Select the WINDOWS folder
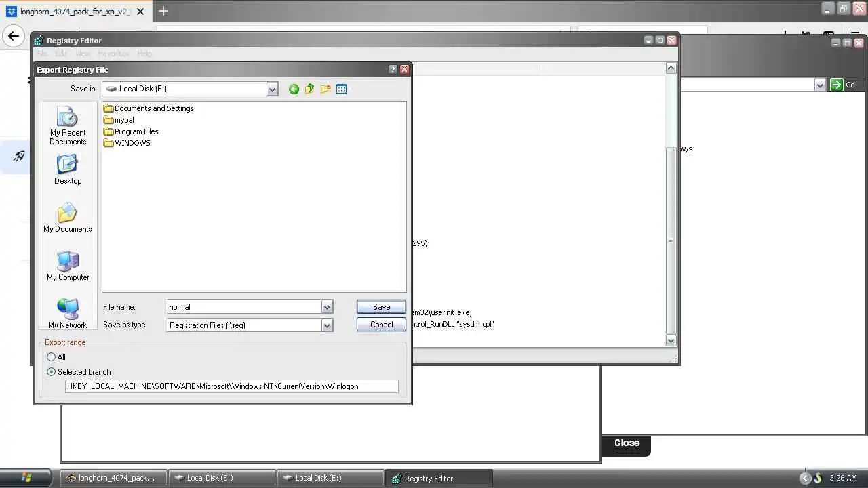868x488 pixels. coord(127,143)
